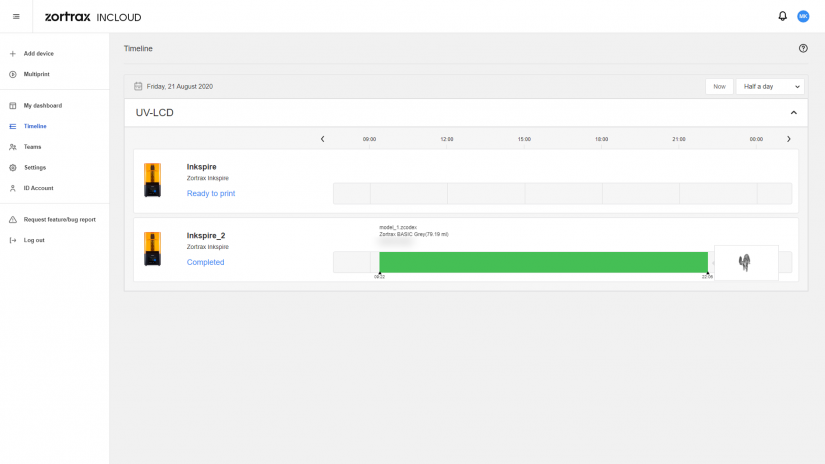Open the notifications bell
The width and height of the screenshot is (825, 464).
point(782,16)
